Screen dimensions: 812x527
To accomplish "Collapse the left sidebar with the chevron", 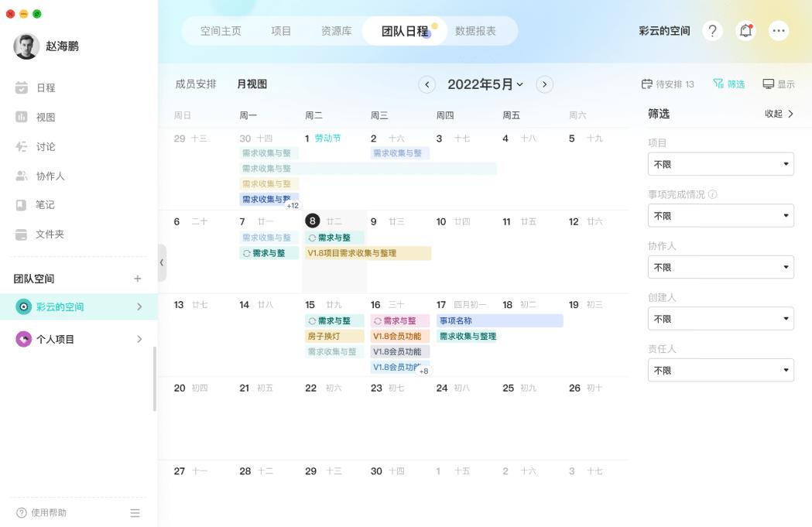I will click(161, 262).
